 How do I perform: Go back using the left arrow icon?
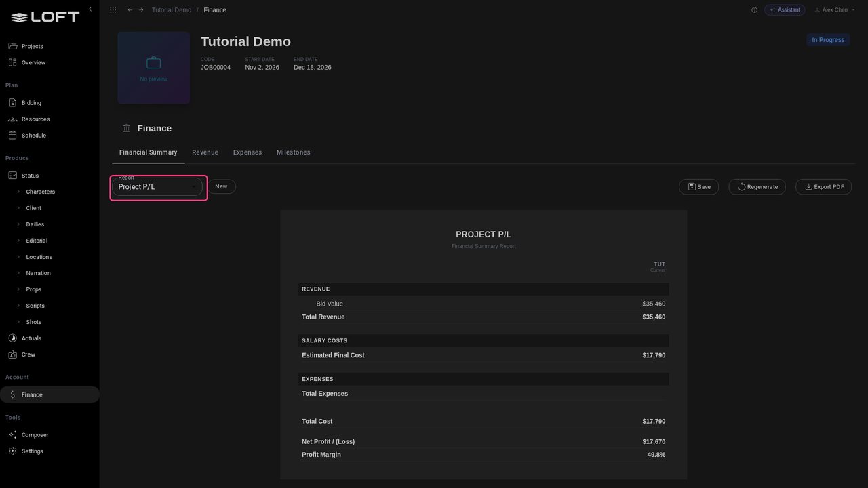[130, 10]
